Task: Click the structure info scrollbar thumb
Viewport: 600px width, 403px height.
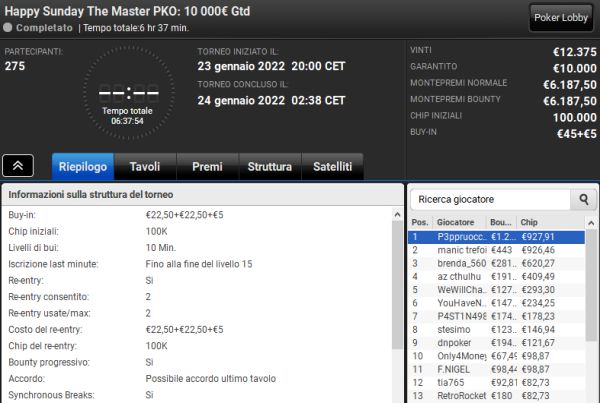Action: point(397,285)
